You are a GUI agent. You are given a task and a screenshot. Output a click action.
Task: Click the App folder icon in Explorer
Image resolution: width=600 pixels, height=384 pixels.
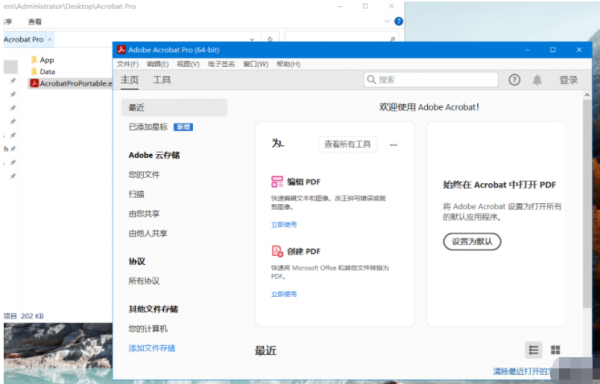[x=34, y=60]
